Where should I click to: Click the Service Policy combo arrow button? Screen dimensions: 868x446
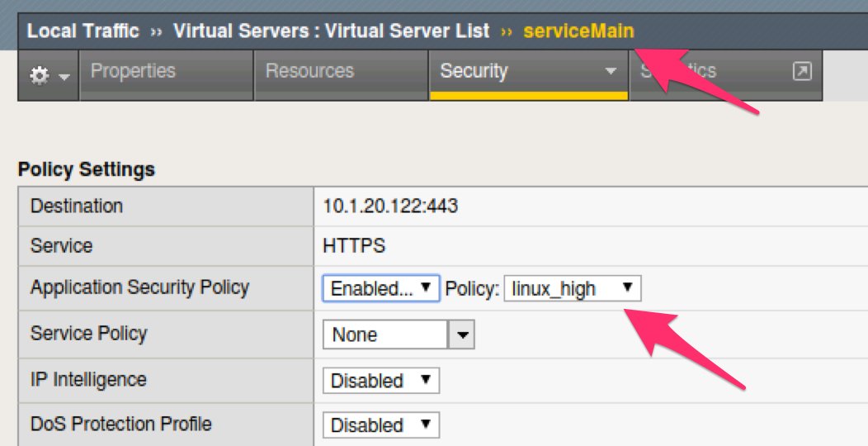click(x=461, y=334)
